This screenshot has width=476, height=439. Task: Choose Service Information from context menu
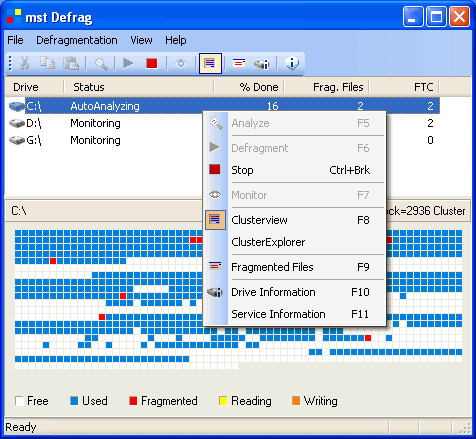[x=295, y=314]
